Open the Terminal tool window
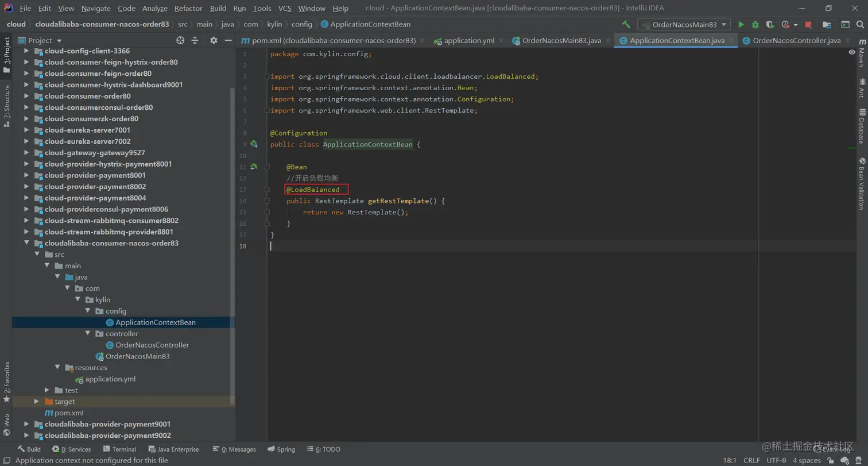 pyautogui.click(x=119, y=449)
